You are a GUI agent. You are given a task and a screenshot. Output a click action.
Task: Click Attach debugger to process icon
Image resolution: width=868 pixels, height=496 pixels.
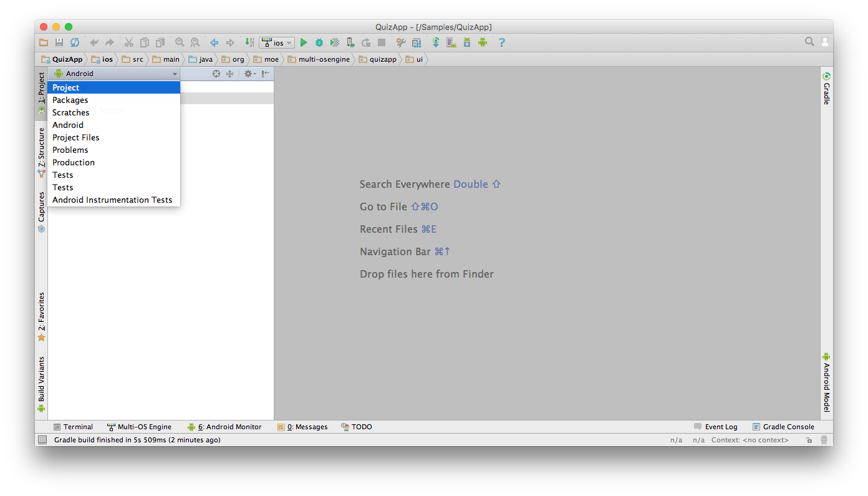pyautogui.click(x=350, y=42)
